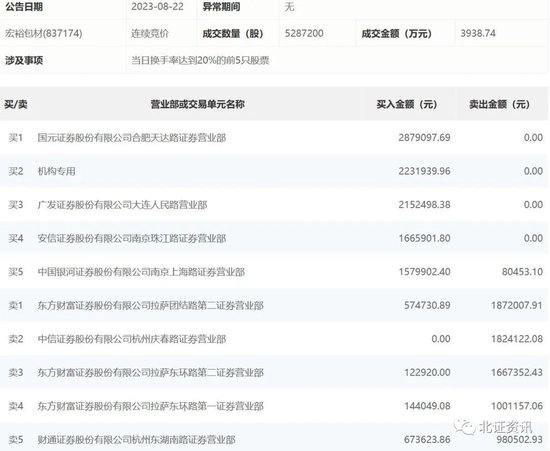Select the 机构专用 row
550x451 pixels.
tap(274, 171)
